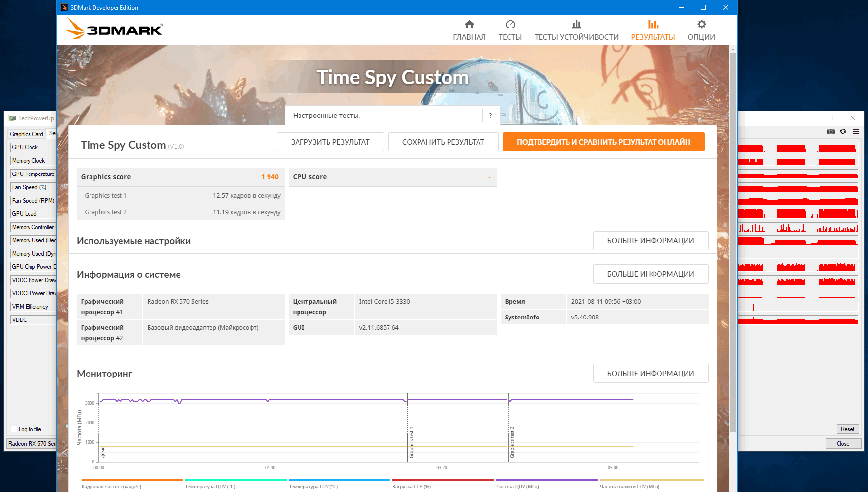868x492 pixels.
Task: Click the TechPowerUp screenshot camera icon
Action: [831, 131]
